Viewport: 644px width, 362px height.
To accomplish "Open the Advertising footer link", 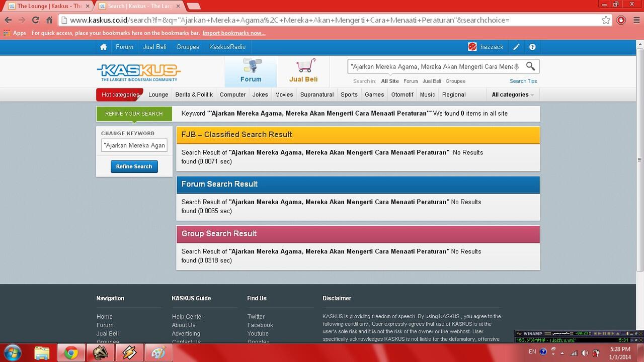I will tap(186, 333).
